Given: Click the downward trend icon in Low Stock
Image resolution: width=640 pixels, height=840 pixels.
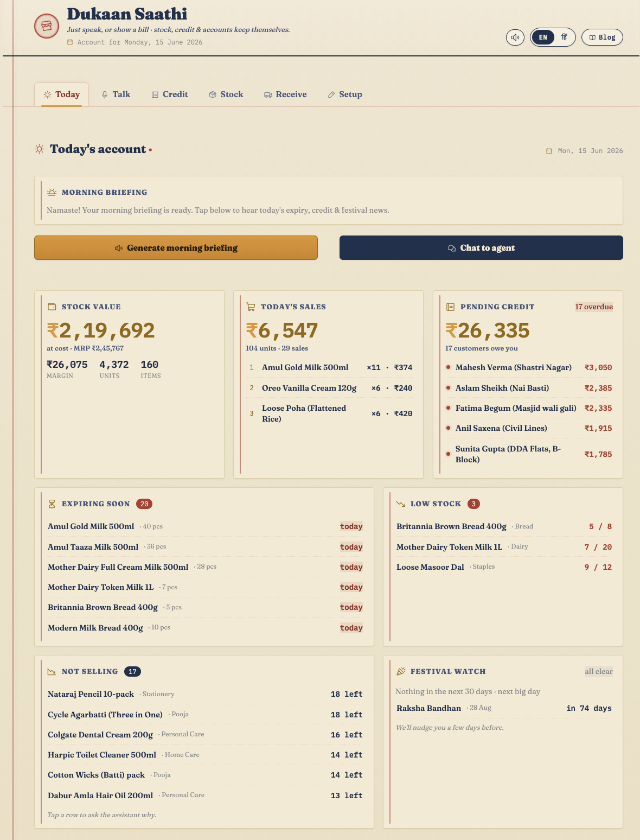Looking at the screenshot, I should coord(401,504).
